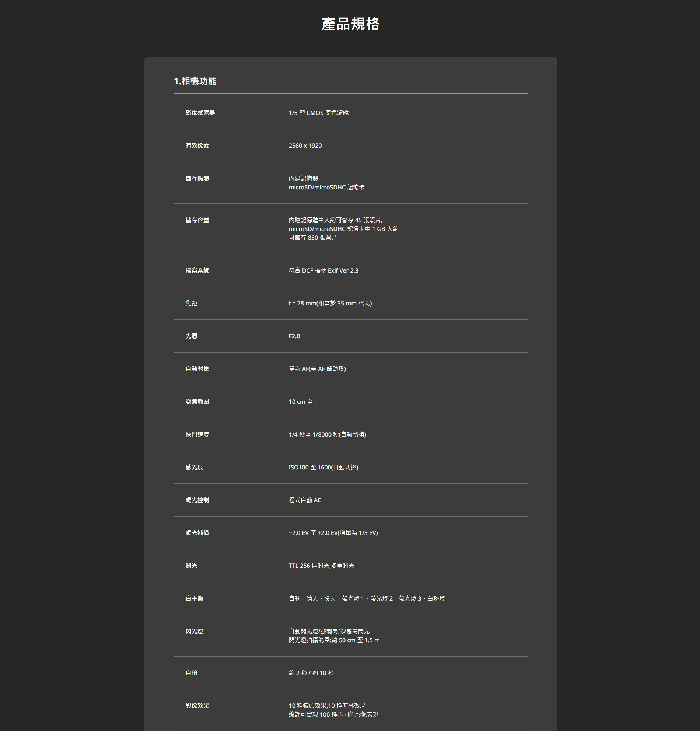Click the 2560 x 1920 value text

305,146
